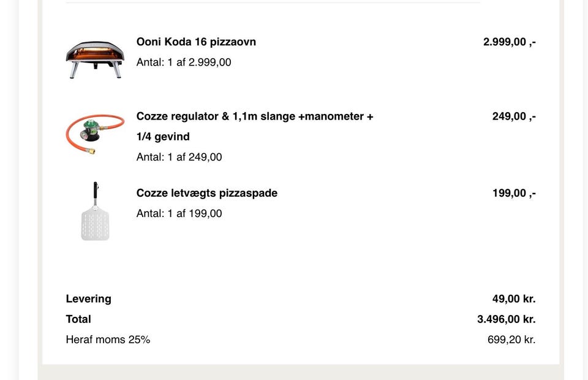Image resolution: width=588 pixels, height=380 pixels.
Task: Click the 1/4 gevind text line
Action: 163,137
